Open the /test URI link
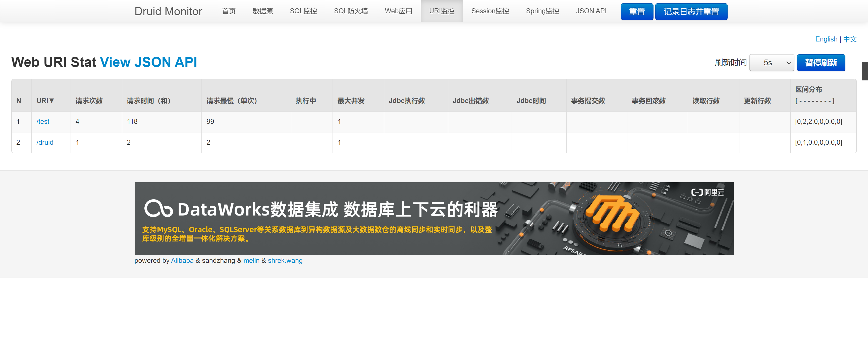This screenshot has width=868, height=337. 43,122
